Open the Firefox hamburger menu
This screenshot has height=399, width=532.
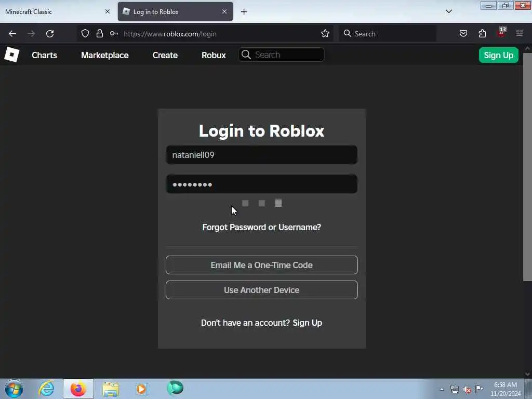point(520,33)
